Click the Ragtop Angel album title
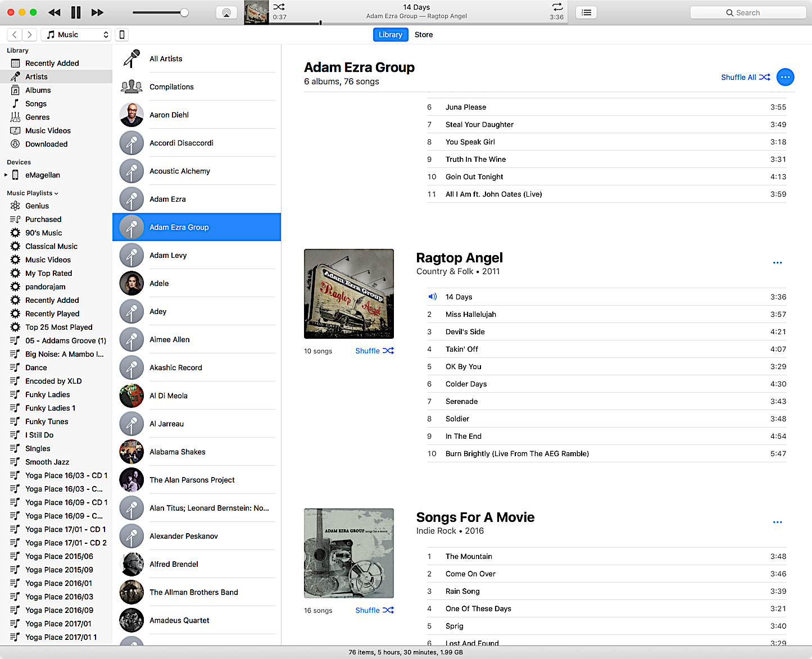The height and width of the screenshot is (659, 812). [x=460, y=258]
